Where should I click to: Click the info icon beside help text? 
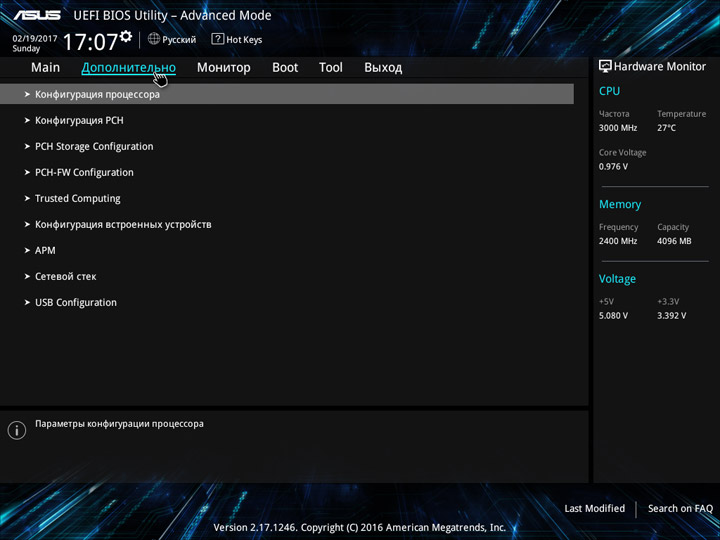click(x=17, y=431)
